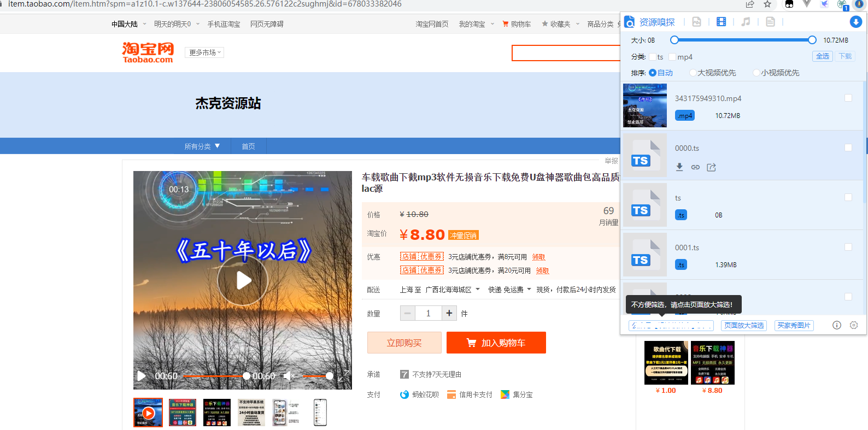Click 买家秀图片 button
The width and height of the screenshot is (868, 430).
794,326
